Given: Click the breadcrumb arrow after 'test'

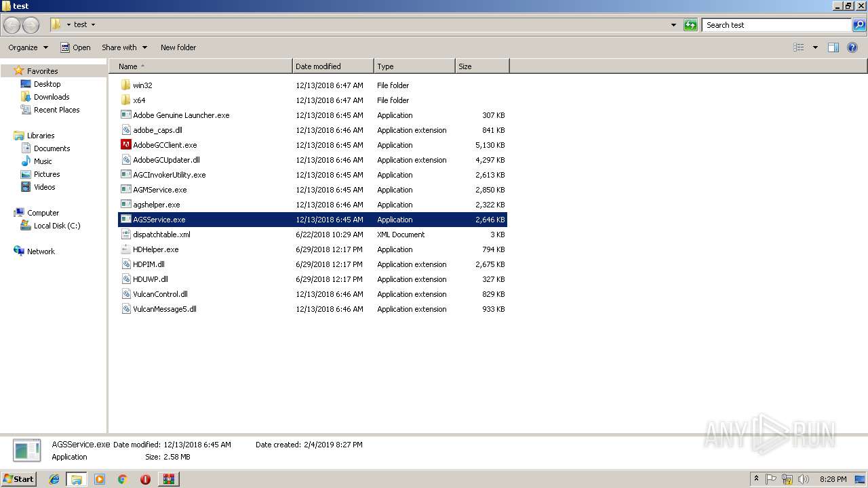Looking at the screenshot, I should click(x=93, y=25).
